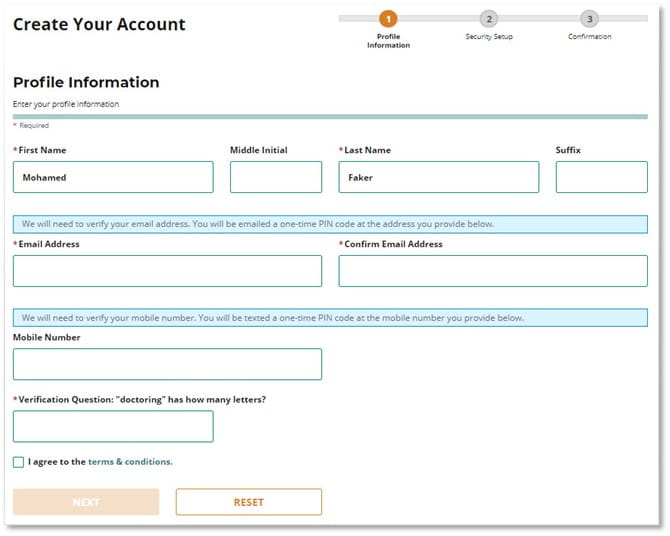Image resolution: width=670 pixels, height=536 pixels.
Task: Click the Last Name field containing Faker
Action: tap(438, 177)
